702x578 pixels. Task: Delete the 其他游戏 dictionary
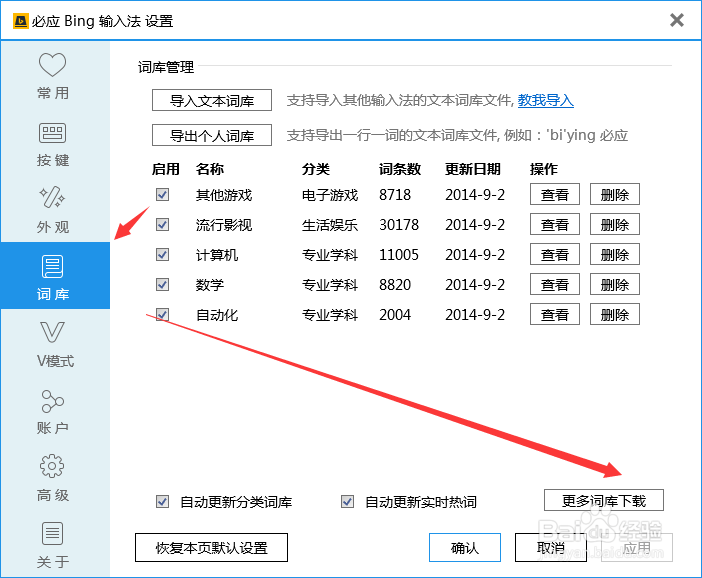[615, 194]
